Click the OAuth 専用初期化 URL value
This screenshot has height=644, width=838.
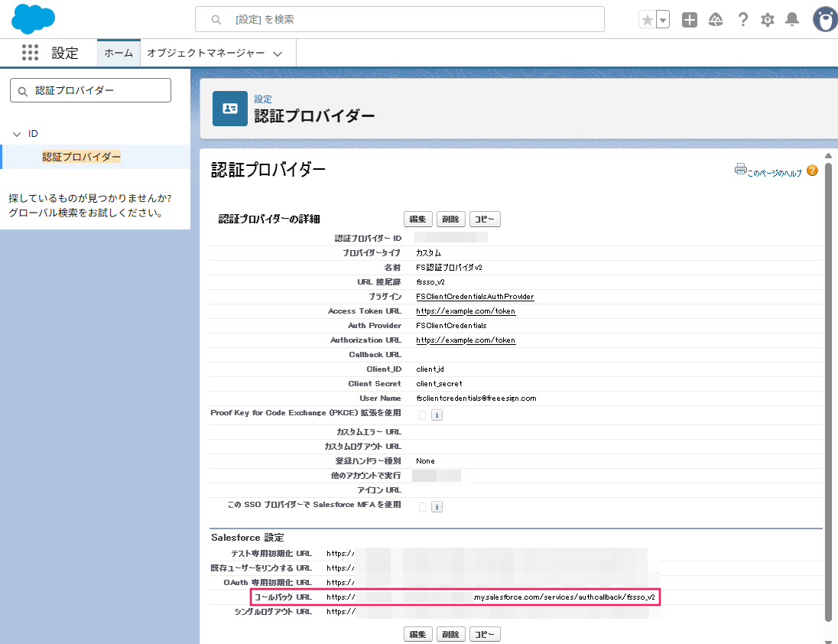coord(492,583)
